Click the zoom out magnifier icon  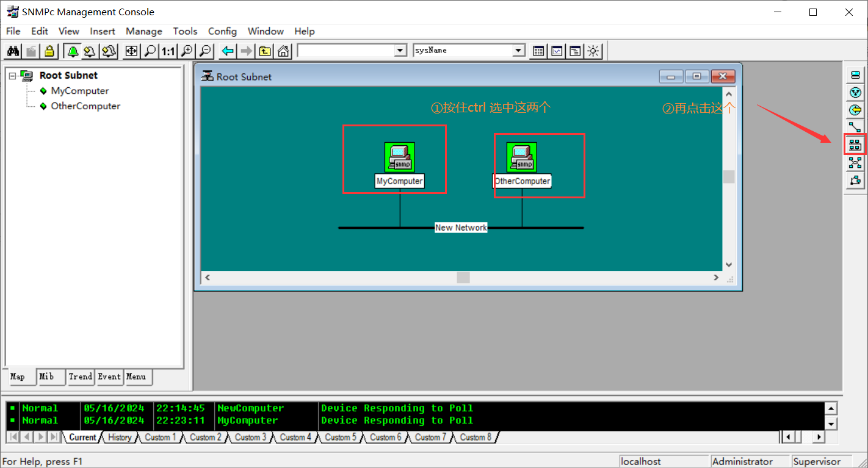[x=206, y=51]
